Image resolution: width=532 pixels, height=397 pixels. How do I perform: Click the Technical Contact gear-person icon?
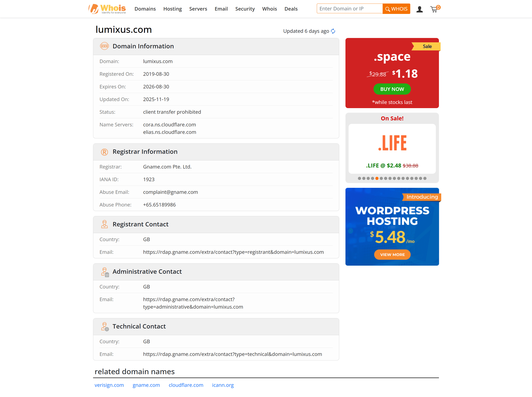pos(105,327)
